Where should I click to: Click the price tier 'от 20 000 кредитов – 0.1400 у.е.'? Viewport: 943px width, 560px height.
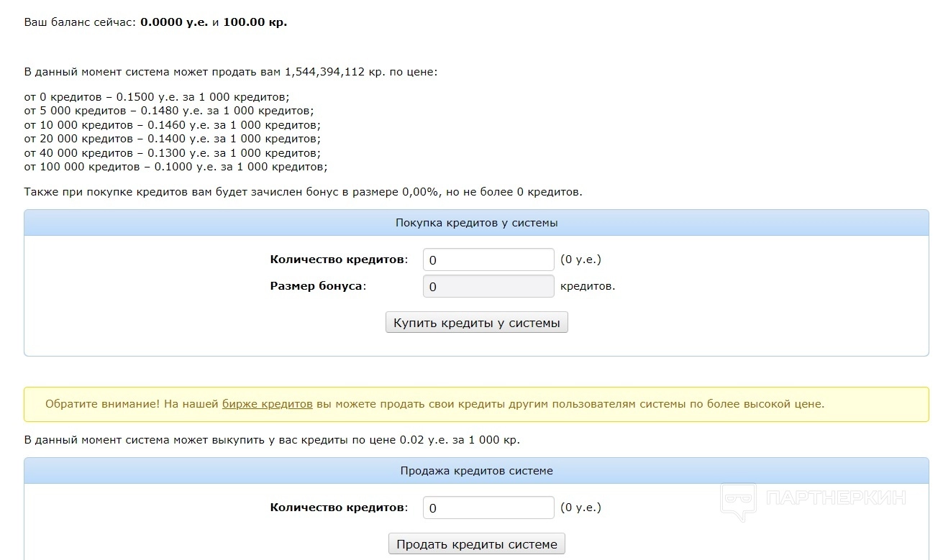coord(173,139)
